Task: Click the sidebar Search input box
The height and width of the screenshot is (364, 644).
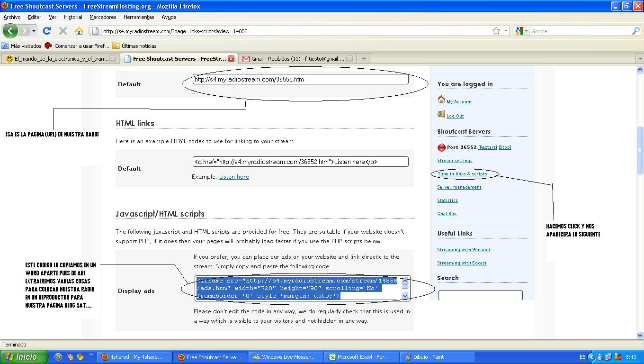Action: click(480, 295)
